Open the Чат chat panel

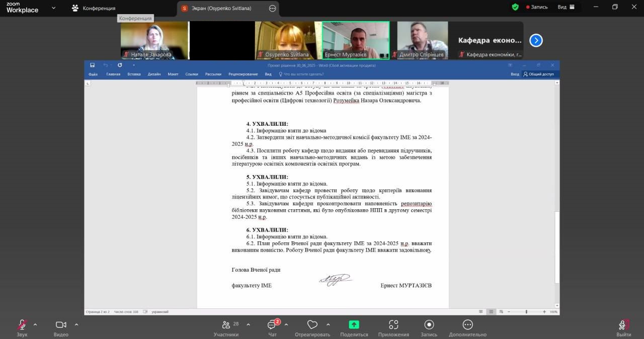pos(272,325)
